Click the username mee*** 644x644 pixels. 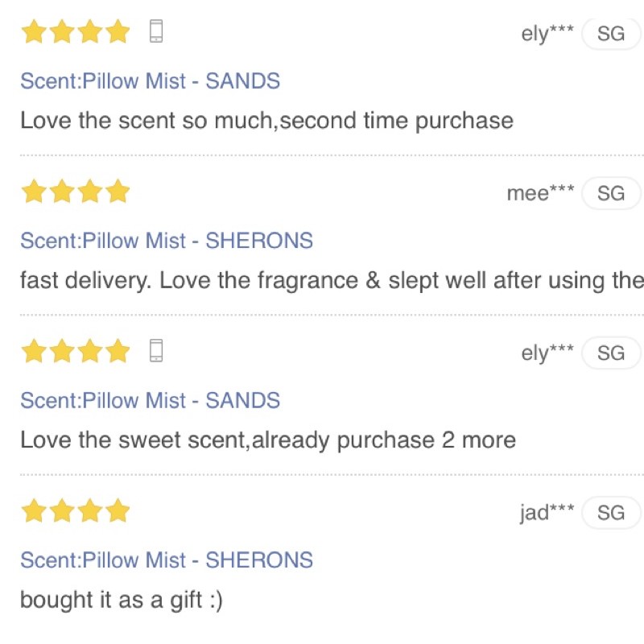pos(540,193)
